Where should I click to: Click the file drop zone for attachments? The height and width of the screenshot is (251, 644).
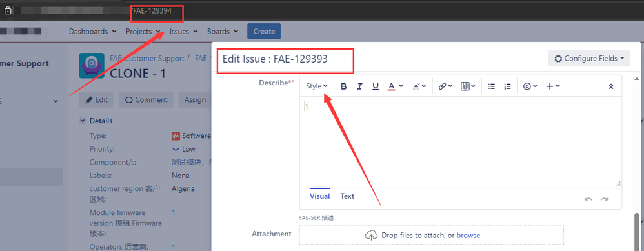(431, 235)
